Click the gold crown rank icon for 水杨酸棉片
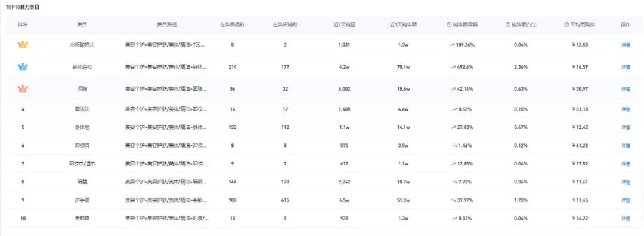Viewport: 644px width, 236px height. (x=23, y=44)
